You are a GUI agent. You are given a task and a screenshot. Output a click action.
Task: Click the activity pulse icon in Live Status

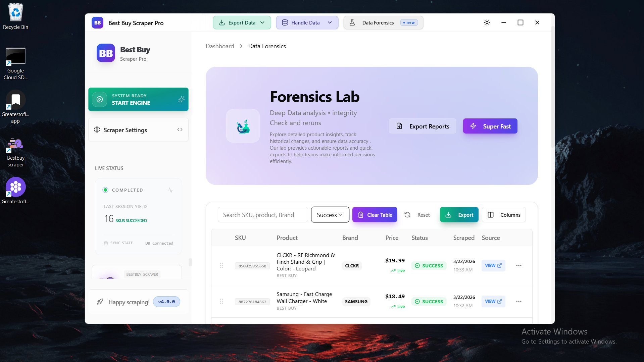(x=170, y=190)
